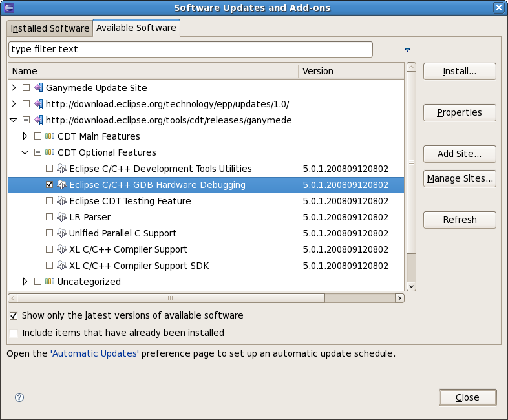Click the CDT Optional Features category icon
This screenshot has width=508, height=420.
(50, 152)
